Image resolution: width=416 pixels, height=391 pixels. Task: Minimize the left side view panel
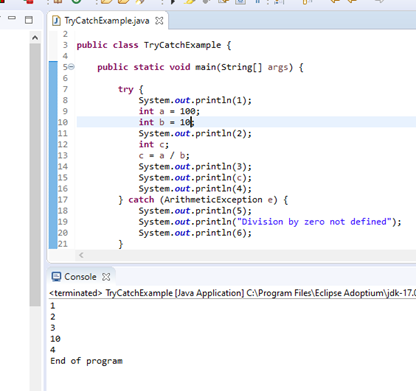click(12, 18)
